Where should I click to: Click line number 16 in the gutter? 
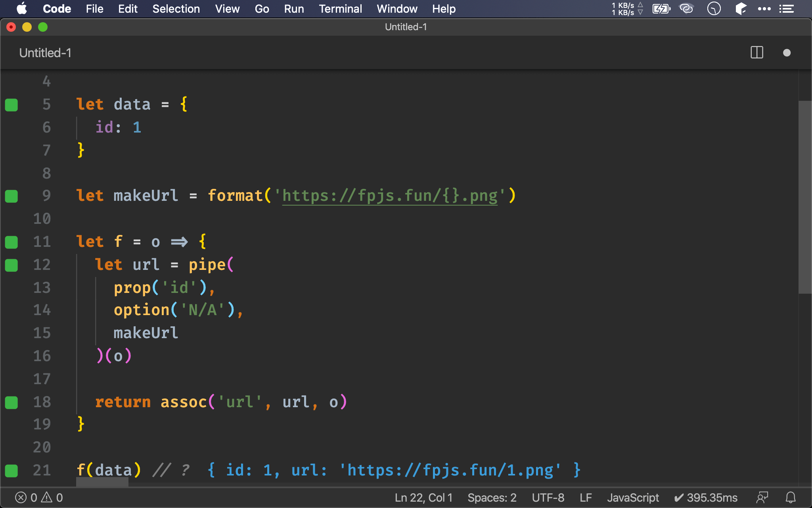click(42, 356)
